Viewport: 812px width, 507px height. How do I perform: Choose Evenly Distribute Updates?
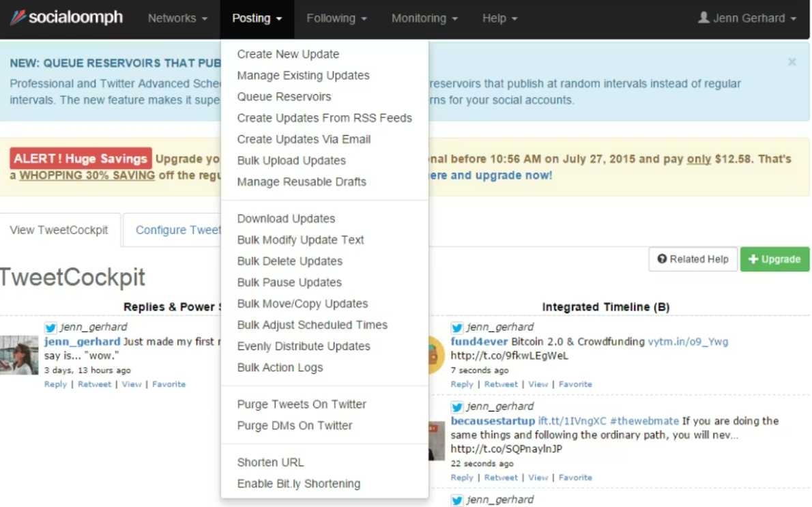tap(304, 346)
